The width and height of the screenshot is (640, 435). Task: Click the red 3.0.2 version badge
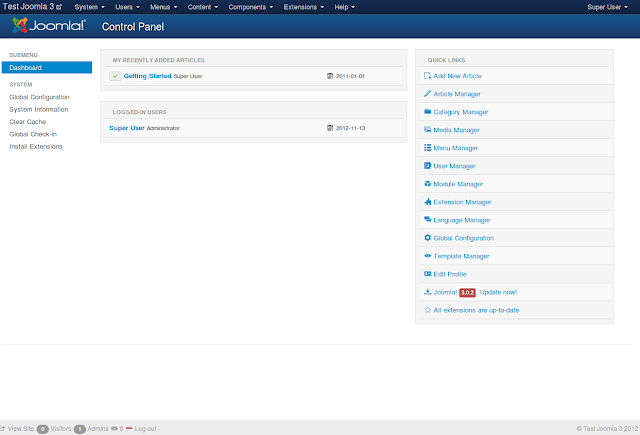[467, 292]
